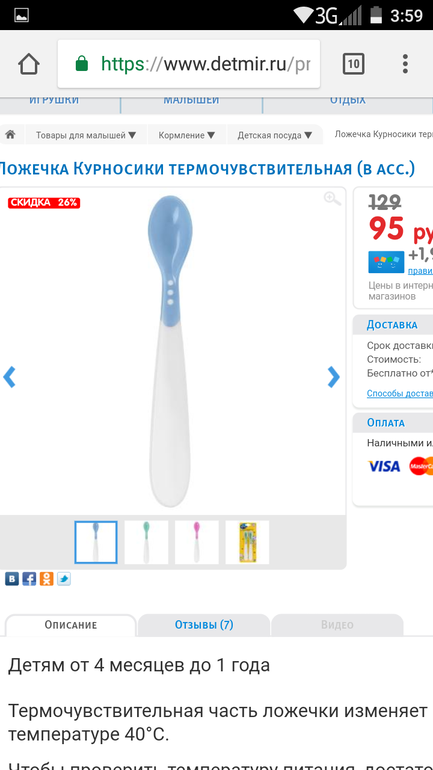Share product via Facebook icon
This screenshot has height=770, width=433.
(x=29, y=579)
